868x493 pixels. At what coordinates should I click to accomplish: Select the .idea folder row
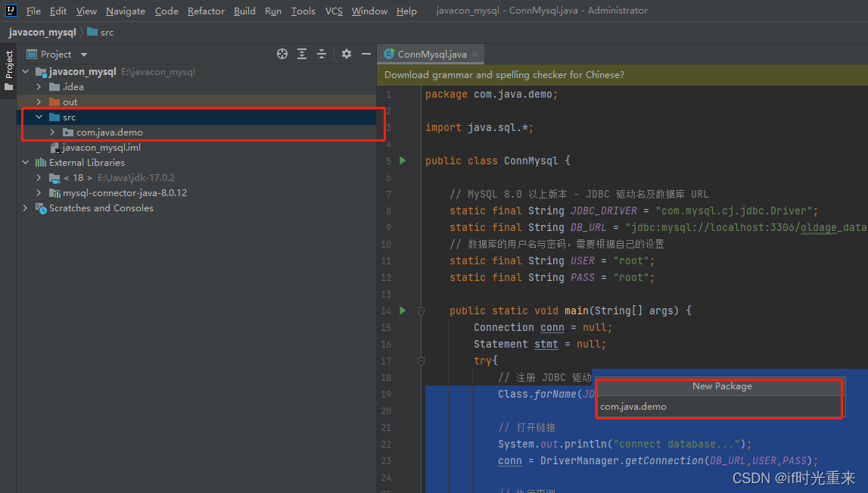[x=197, y=87]
